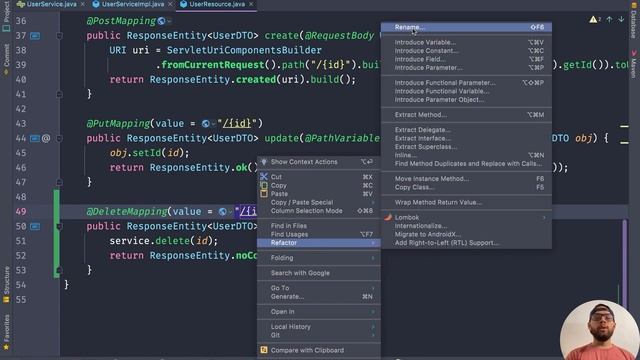Open the Commit tool window
Viewport: 640px width, 360px height.
pos(6,60)
